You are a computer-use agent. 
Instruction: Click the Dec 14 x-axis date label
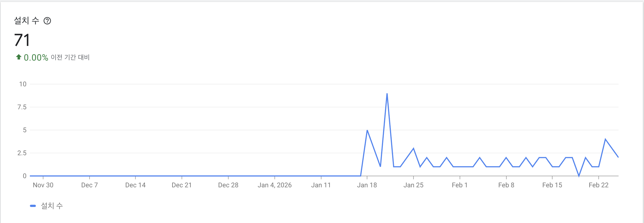135,185
